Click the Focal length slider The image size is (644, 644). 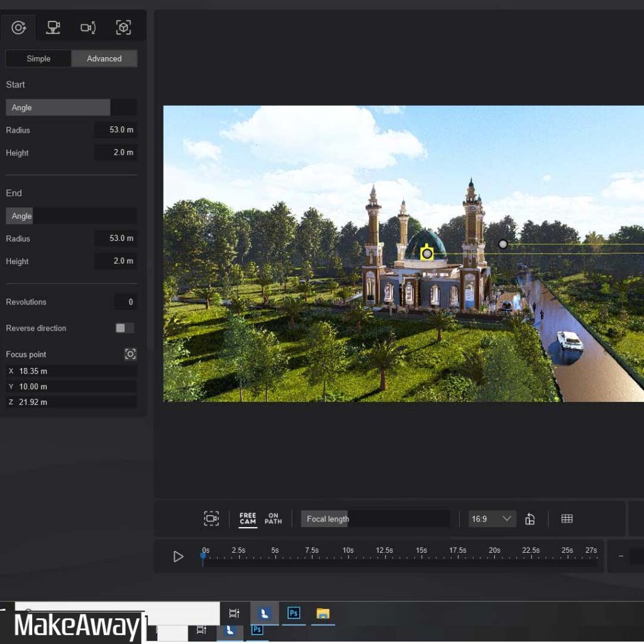pyautogui.click(x=375, y=519)
